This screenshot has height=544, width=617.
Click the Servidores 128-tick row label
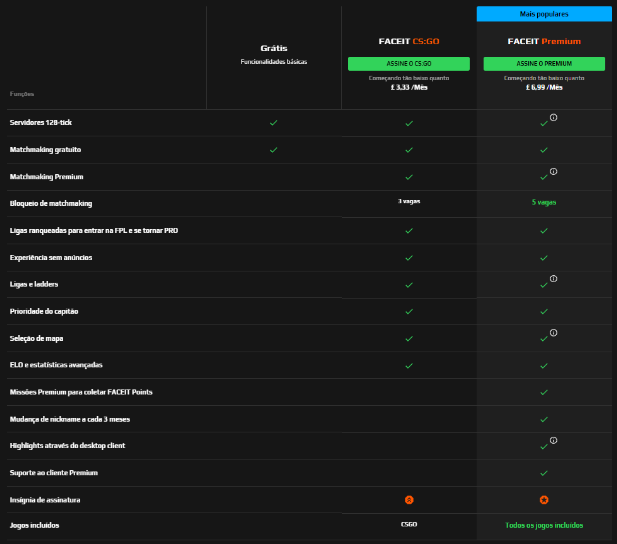41,122
